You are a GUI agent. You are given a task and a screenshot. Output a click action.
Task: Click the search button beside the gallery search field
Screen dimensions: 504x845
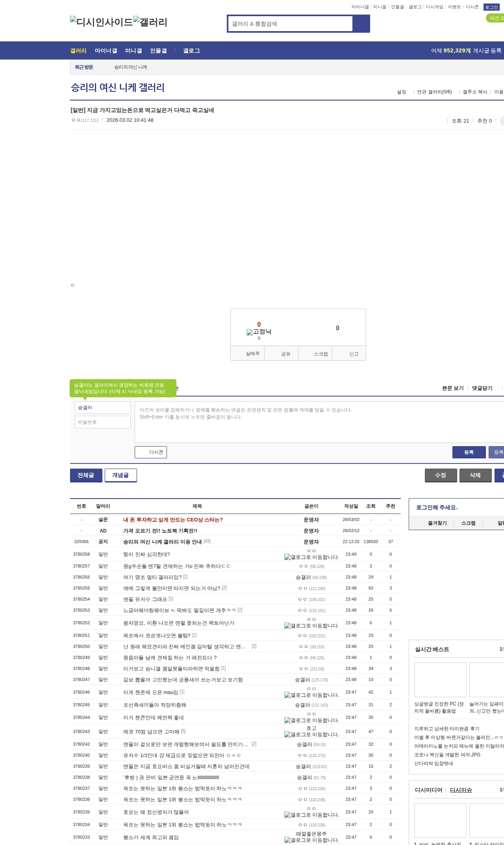pos(361,24)
